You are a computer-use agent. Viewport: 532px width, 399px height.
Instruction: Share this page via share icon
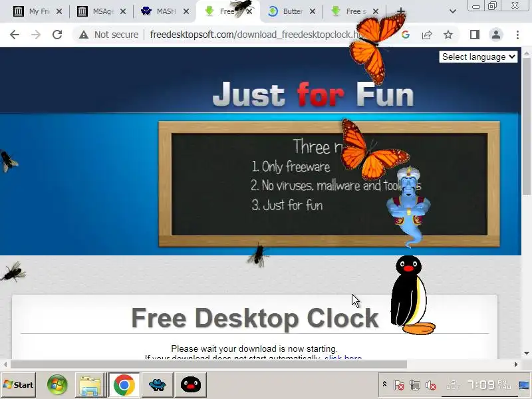coord(427,35)
